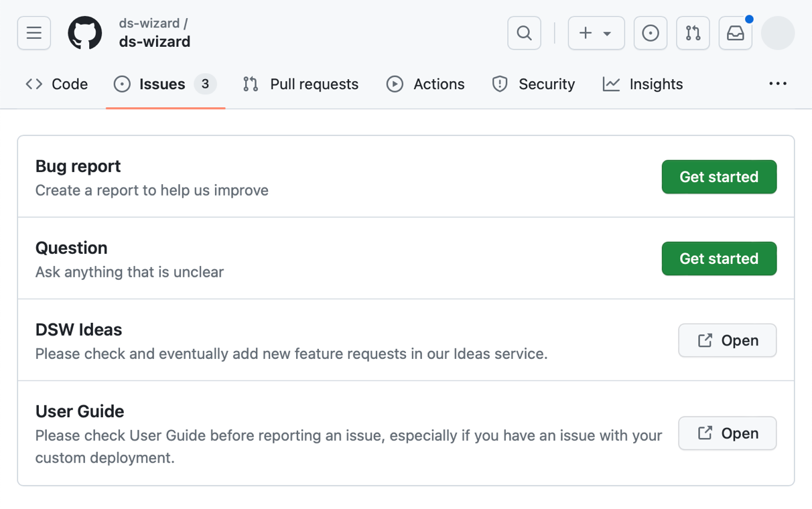Click the search magnifier icon
The width and height of the screenshot is (812, 509).
[x=524, y=33]
